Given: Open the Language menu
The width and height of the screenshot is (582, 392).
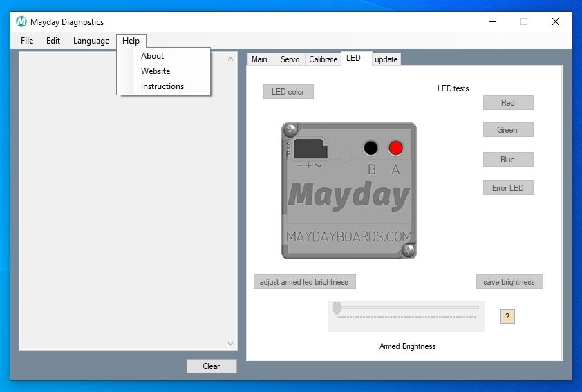Looking at the screenshot, I should click(x=91, y=41).
